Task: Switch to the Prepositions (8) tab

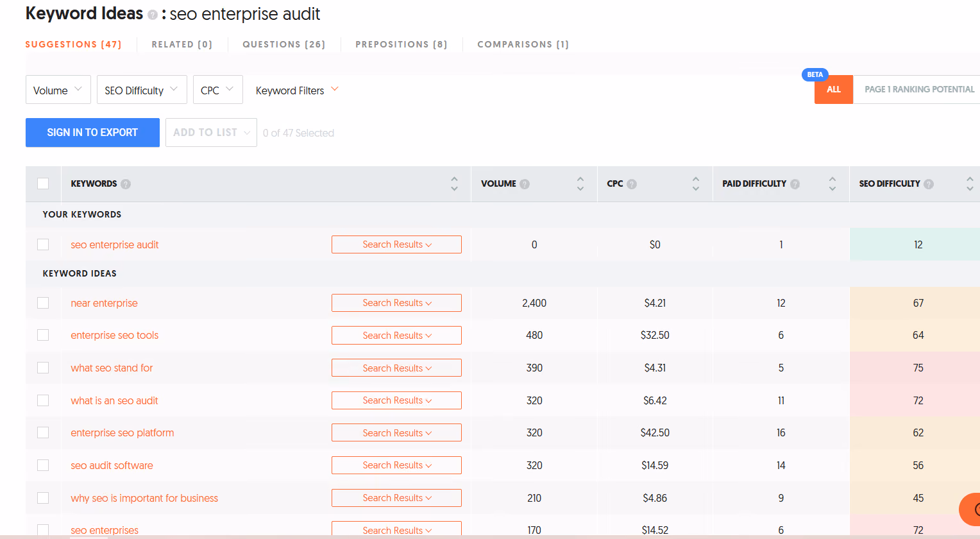Action: click(401, 44)
